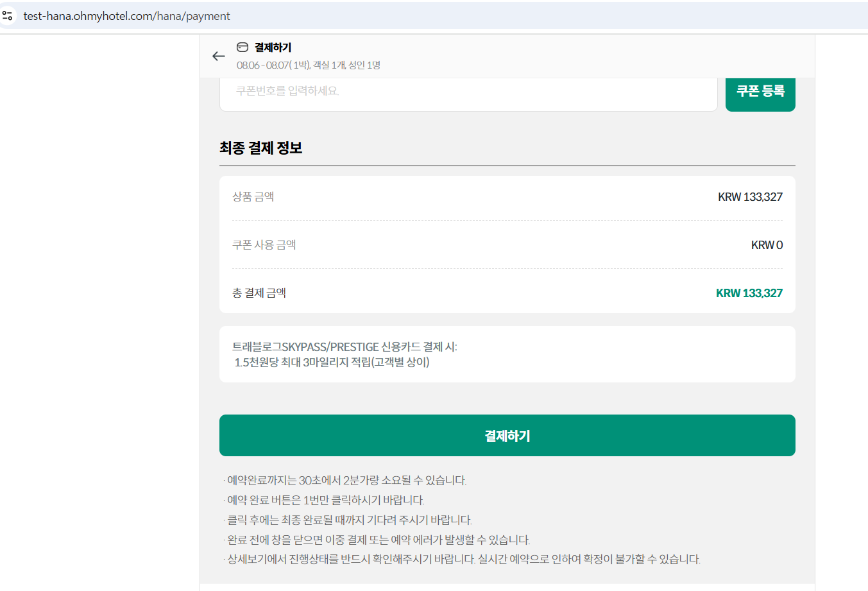Click the 총 결제 금액 label
Viewport: 868px width, 591px height.
259,293
